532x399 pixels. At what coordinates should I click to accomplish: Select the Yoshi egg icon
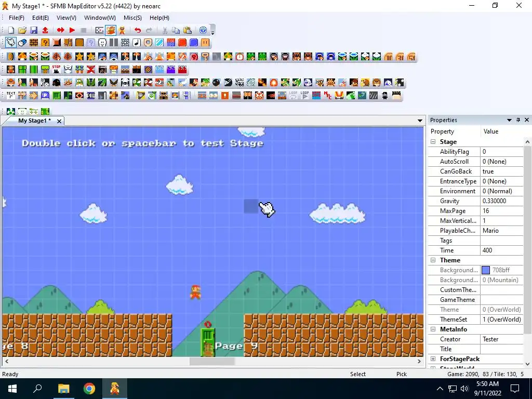tap(11, 111)
